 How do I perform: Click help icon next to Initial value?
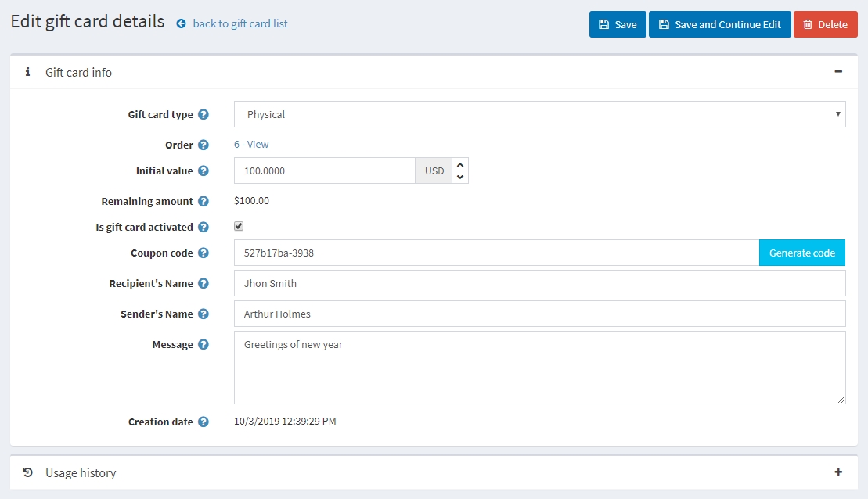pyautogui.click(x=203, y=171)
